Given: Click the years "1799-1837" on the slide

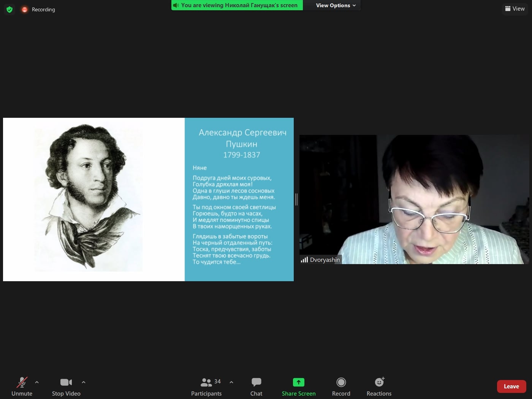Looking at the screenshot, I should 242,155.
